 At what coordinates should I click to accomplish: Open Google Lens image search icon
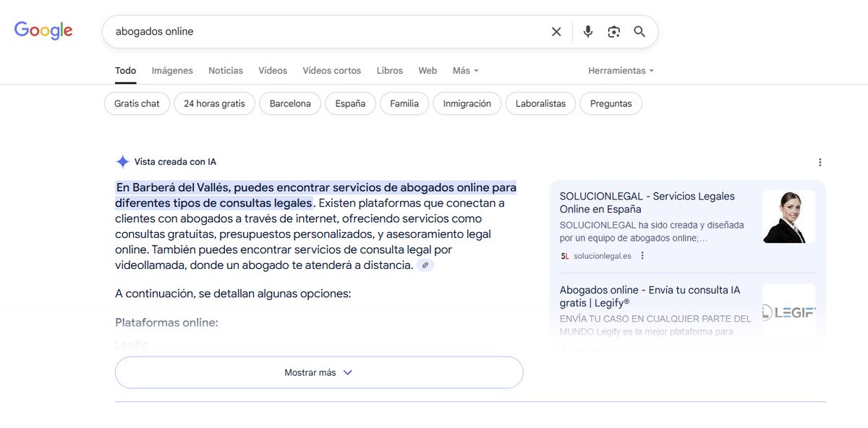point(614,32)
